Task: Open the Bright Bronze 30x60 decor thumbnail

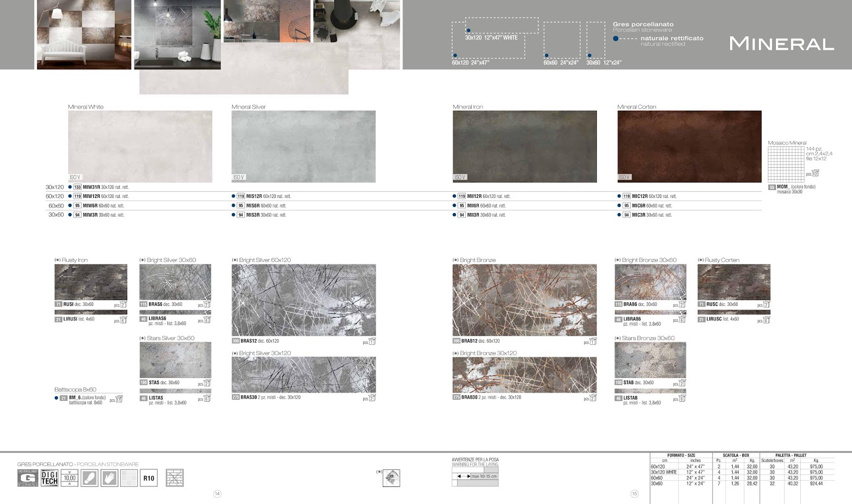Action: click(650, 282)
